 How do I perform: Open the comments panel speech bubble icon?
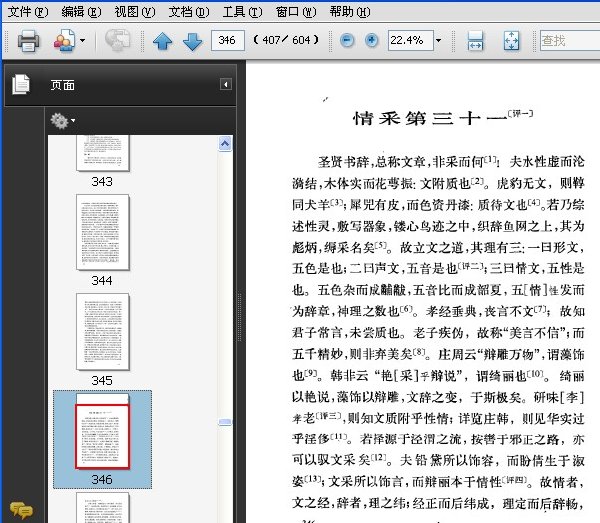point(21,510)
